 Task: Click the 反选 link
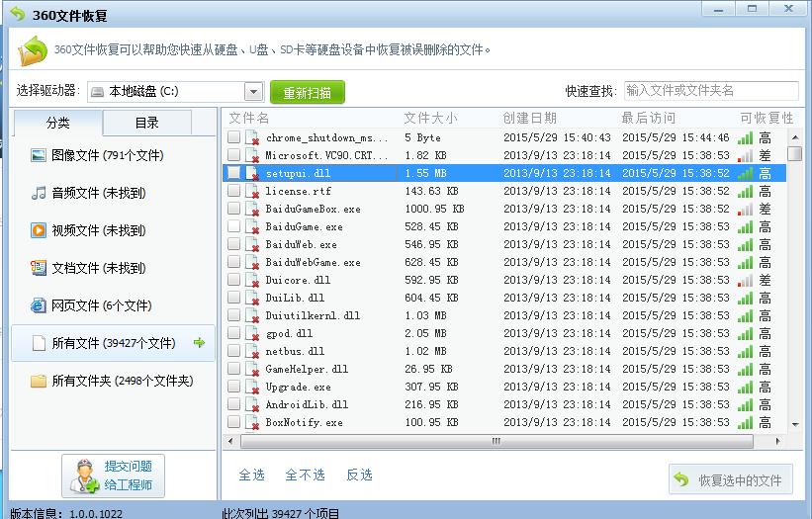coord(359,475)
